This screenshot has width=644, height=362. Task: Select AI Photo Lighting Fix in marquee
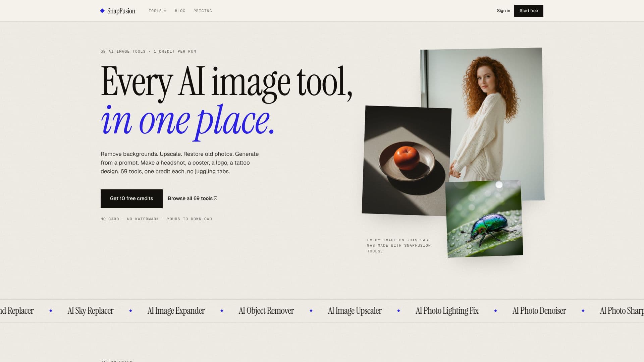(447, 311)
